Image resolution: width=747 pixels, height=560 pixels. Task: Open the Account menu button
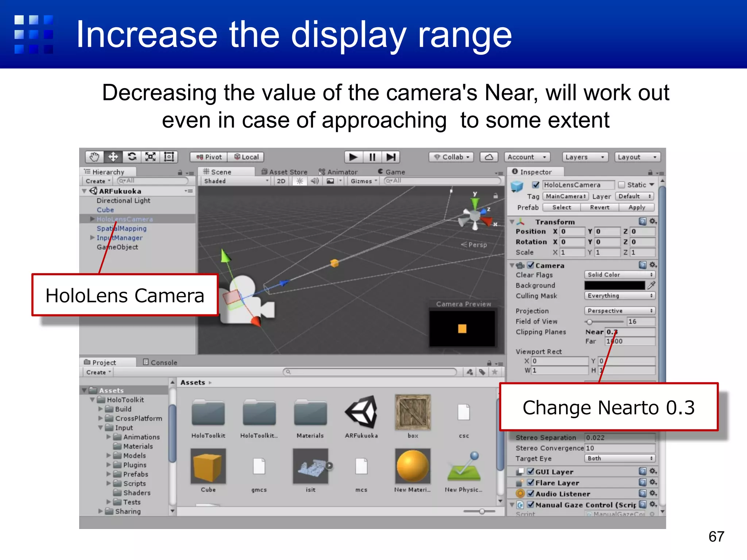click(x=527, y=157)
